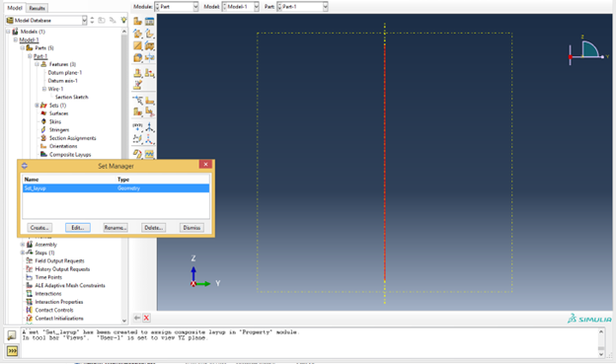Collapse the Wire-1 feature node
616x364 pixels.
(x=44, y=89)
